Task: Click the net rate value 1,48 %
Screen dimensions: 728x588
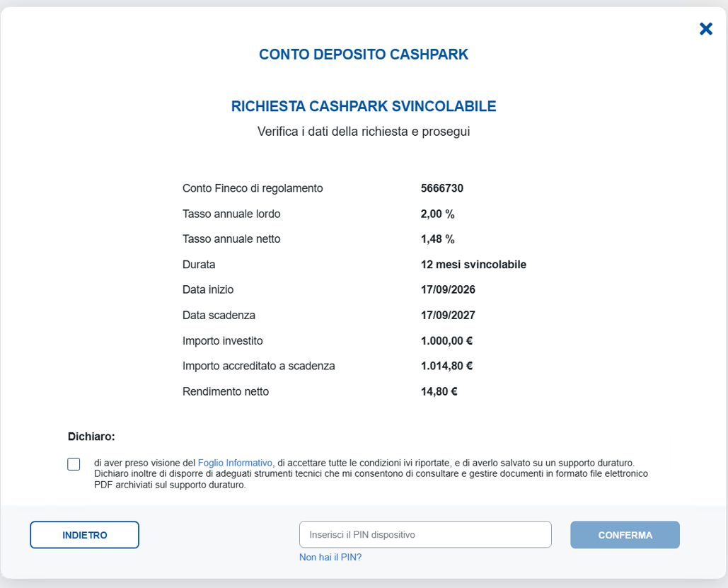Action: [x=437, y=238]
